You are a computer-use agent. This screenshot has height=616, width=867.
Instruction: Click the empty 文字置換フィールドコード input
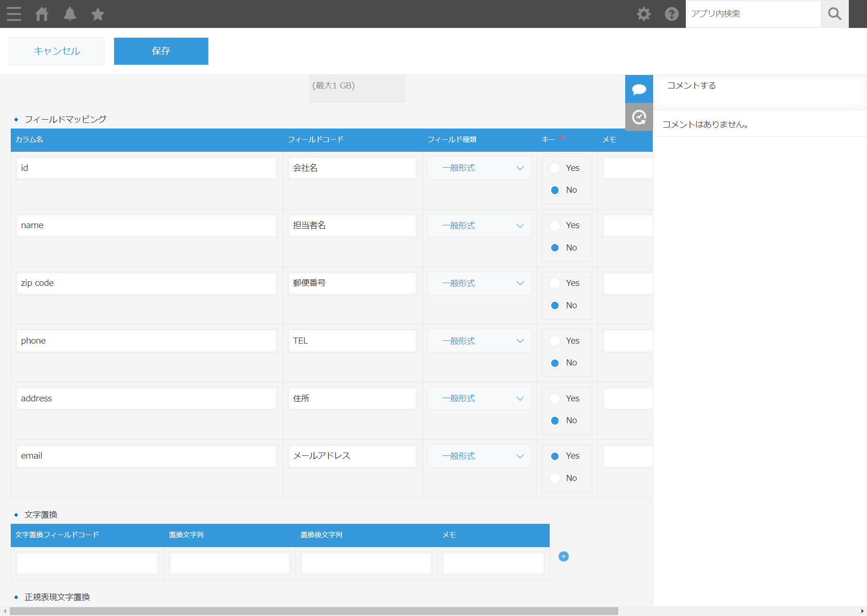click(88, 563)
